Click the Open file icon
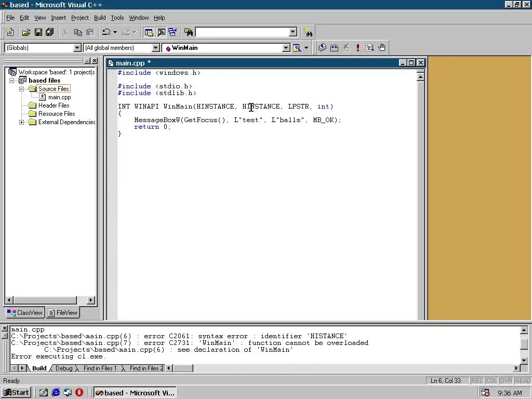The width and height of the screenshot is (532, 399). pyautogui.click(x=26, y=32)
